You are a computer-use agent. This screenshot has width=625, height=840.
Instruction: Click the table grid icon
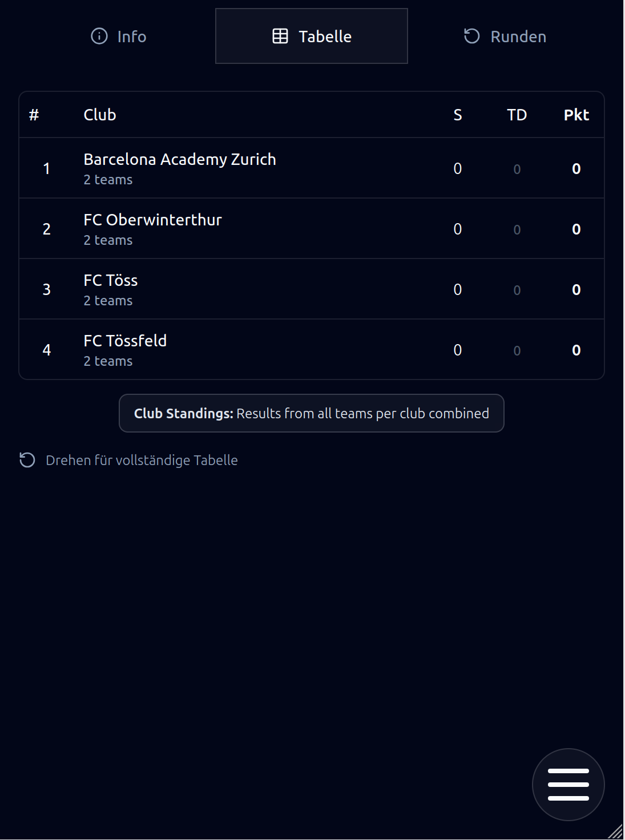click(x=280, y=37)
